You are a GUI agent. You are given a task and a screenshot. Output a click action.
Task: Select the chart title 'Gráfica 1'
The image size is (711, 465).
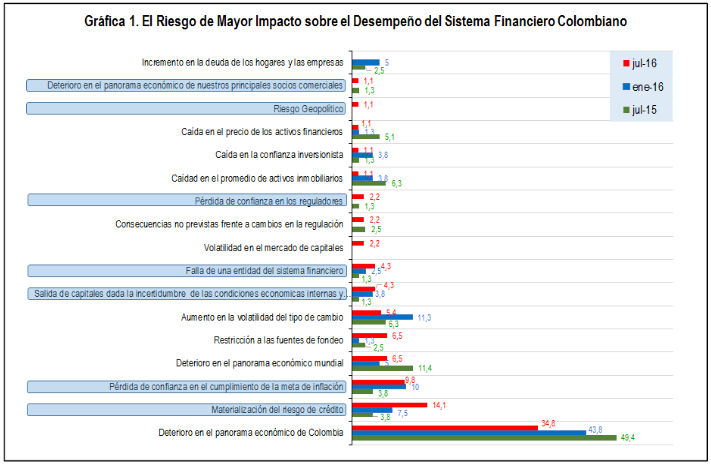(x=355, y=21)
